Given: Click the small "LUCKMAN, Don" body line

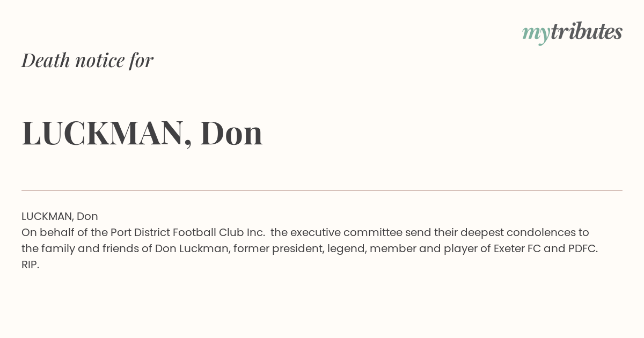Looking at the screenshot, I should coord(60,217).
